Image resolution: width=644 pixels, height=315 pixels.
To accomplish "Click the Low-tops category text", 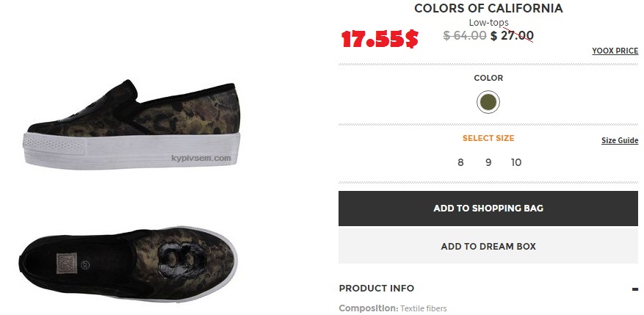I will tap(488, 23).
